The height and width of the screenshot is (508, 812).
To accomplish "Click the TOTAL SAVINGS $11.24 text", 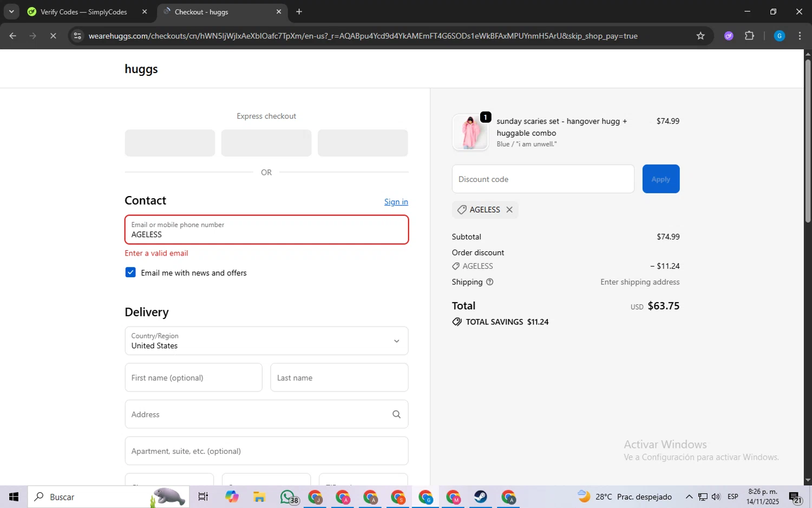I will pyautogui.click(x=507, y=322).
